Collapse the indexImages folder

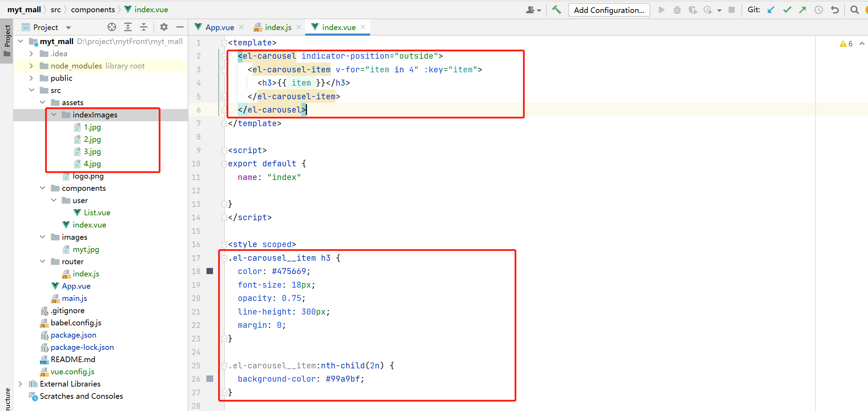(54, 115)
